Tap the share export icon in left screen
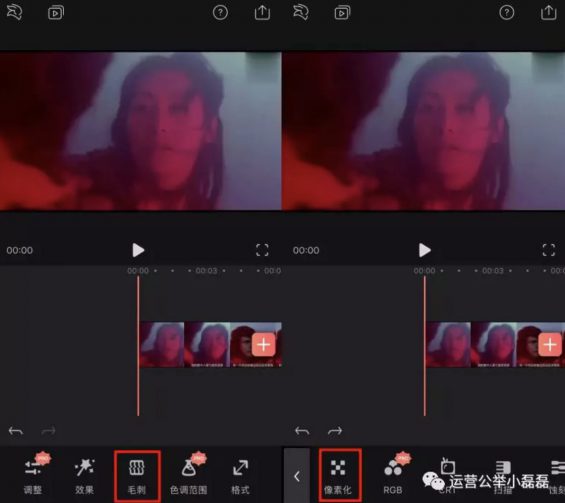Screen dimensions: 565x503 coord(262,13)
